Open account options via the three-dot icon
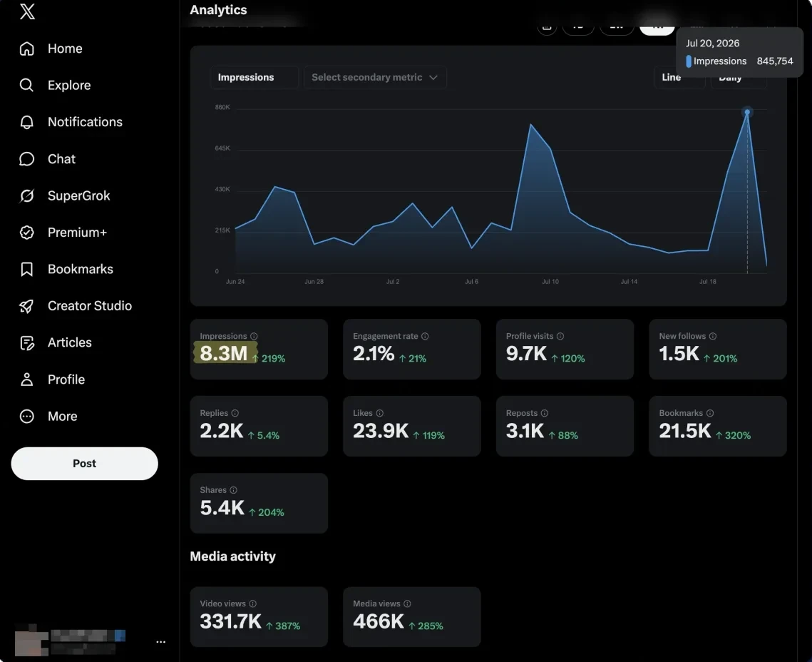 (x=161, y=642)
